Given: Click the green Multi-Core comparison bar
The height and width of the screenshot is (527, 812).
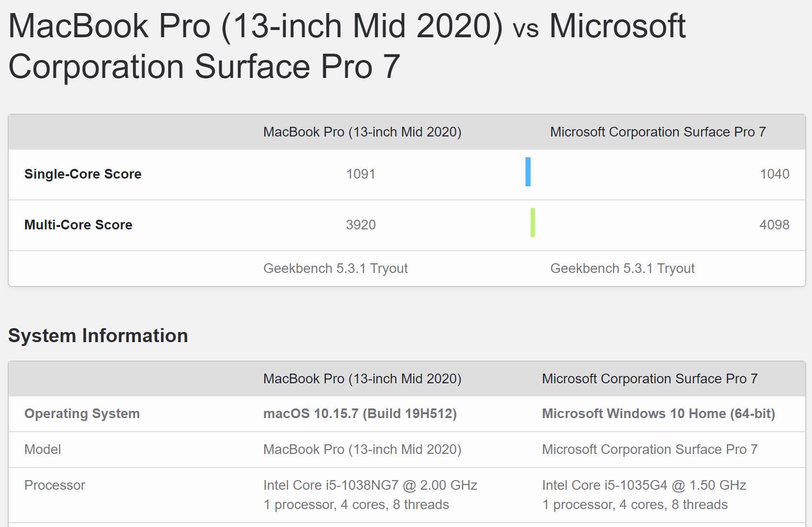Looking at the screenshot, I should click(x=532, y=223).
